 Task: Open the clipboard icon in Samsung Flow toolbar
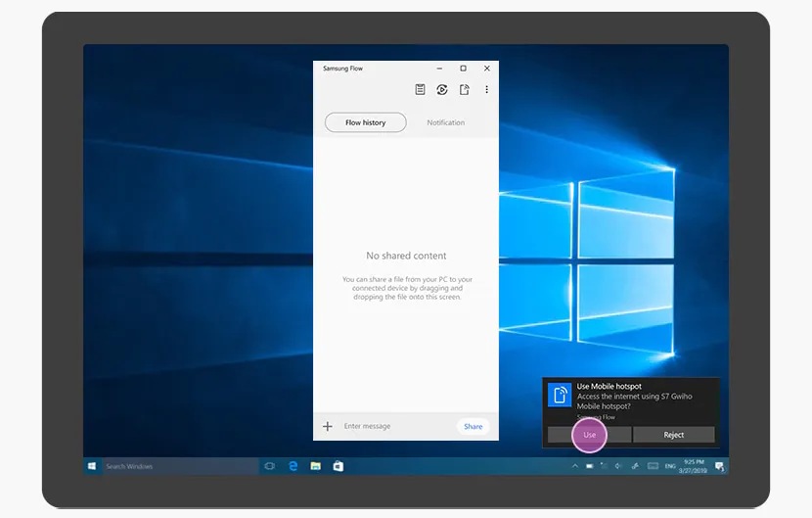pyautogui.click(x=420, y=90)
